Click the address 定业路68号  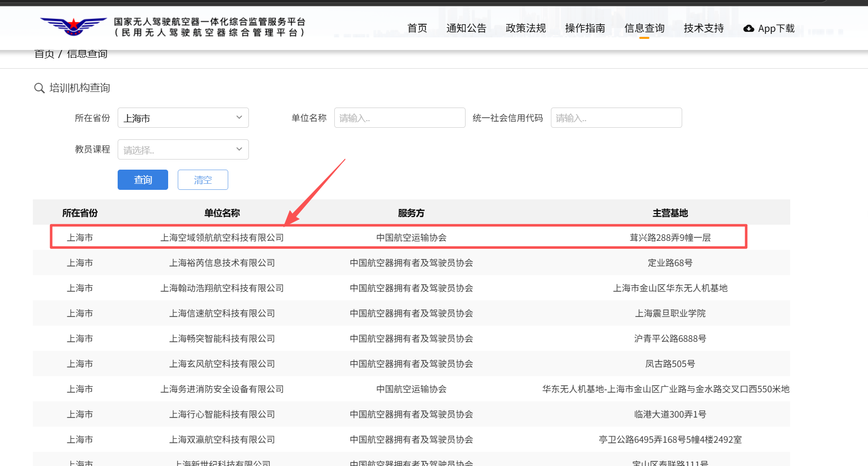tap(670, 263)
